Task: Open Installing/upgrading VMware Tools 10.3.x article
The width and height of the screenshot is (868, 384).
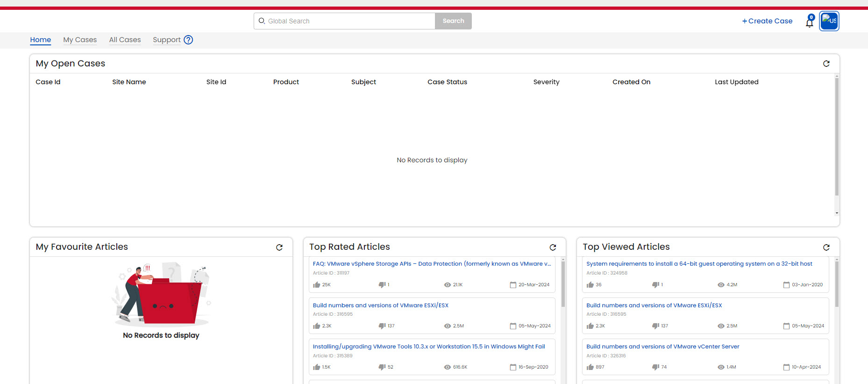Action: coord(428,347)
